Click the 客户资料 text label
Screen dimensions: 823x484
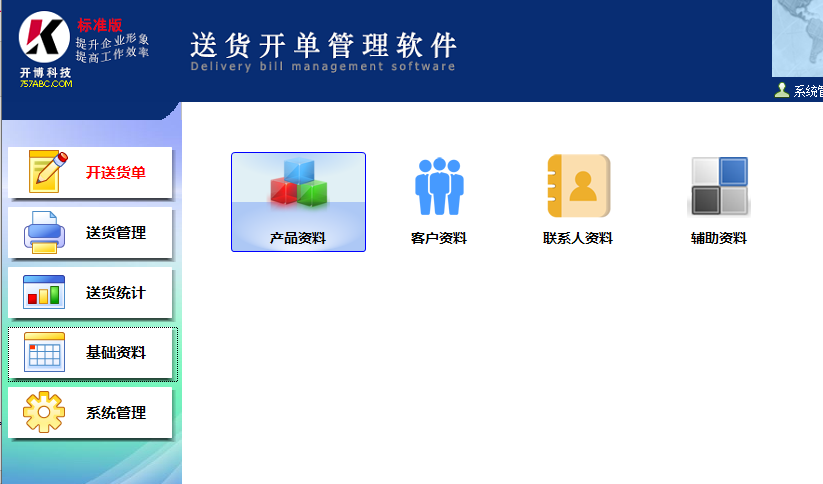coord(439,239)
